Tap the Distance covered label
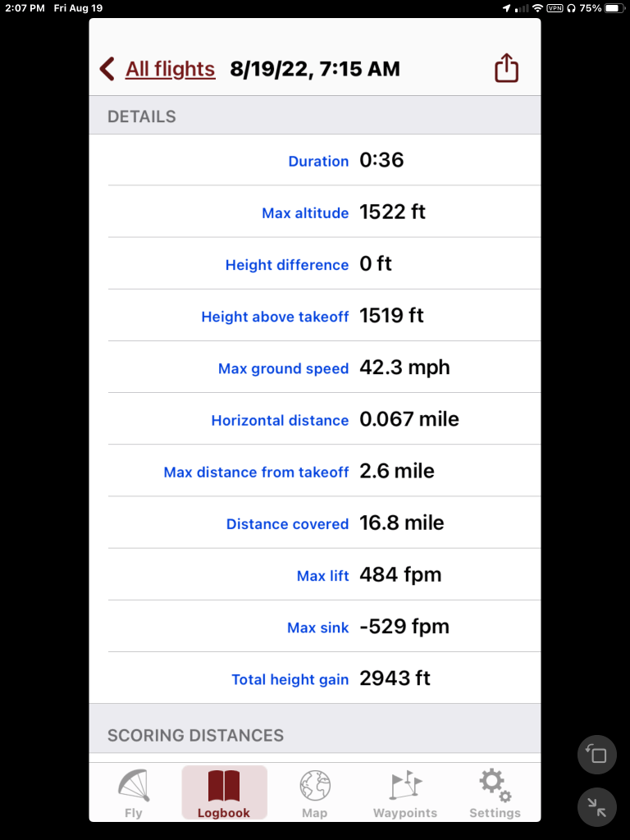 tap(287, 524)
